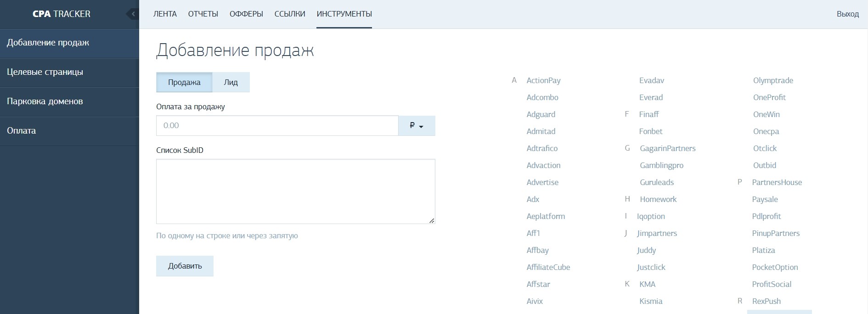Viewport: 868px width, 314px height.
Task: Select Оплата in sidebar
Action: pos(69,131)
